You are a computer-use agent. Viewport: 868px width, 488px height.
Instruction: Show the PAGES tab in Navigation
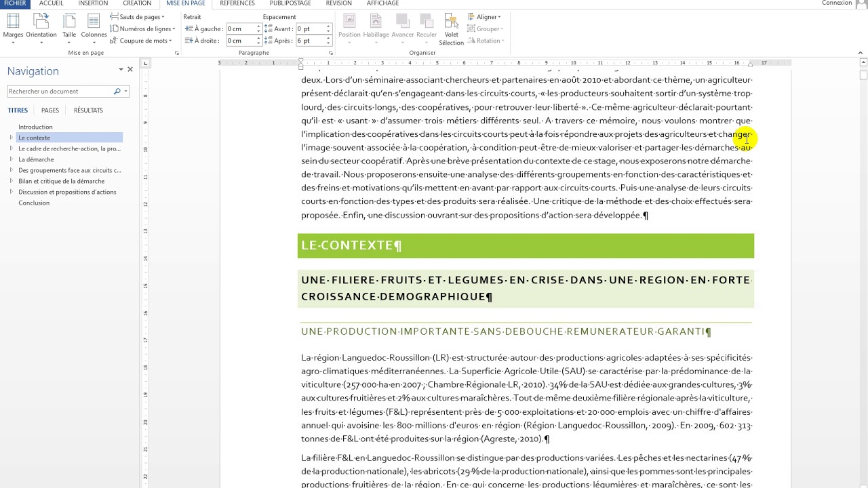[50, 110]
